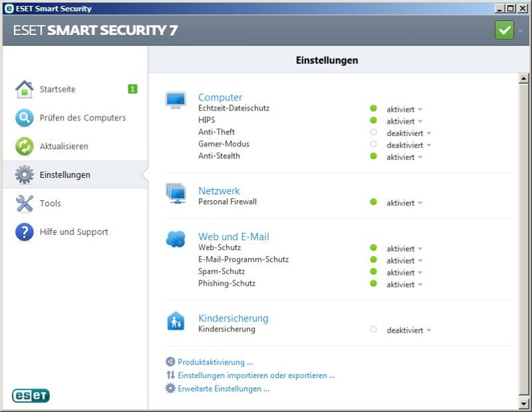Open deaktiviert dropdown for Kindersicherung
532x412 pixels.
click(x=408, y=330)
